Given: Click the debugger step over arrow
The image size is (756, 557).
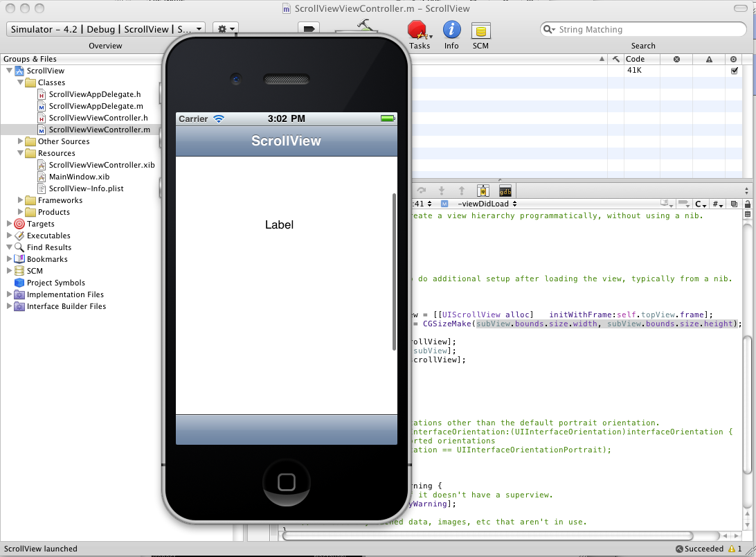Looking at the screenshot, I should (422, 191).
